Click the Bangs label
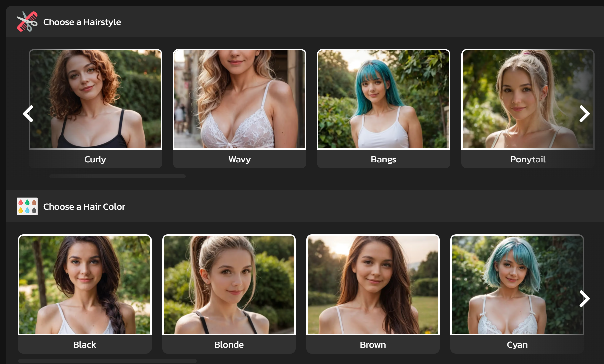 point(384,159)
